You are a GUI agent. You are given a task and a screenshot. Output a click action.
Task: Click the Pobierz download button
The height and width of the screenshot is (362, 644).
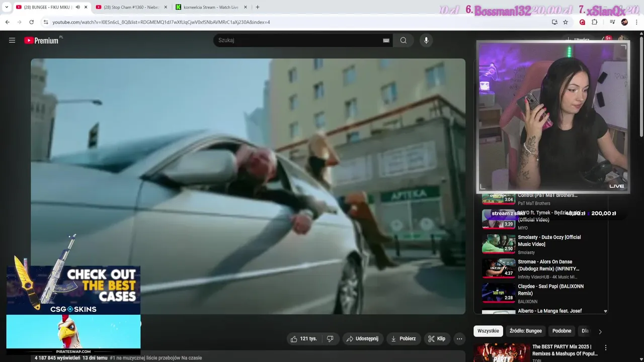tap(404, 339)
